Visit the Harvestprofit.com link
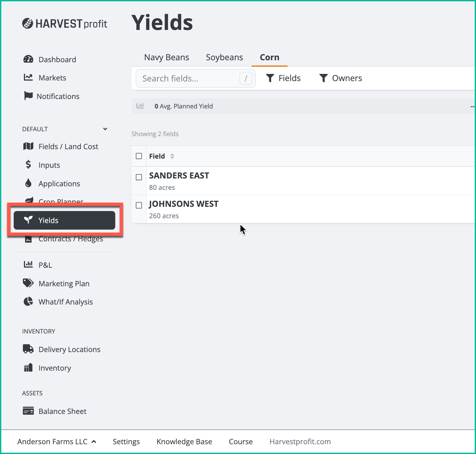The height and width of the screenshot is (454, 476). (x=300, y=442)
